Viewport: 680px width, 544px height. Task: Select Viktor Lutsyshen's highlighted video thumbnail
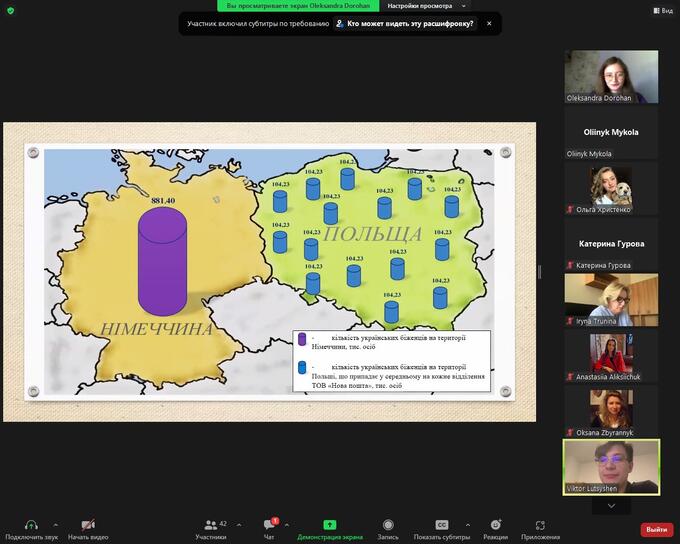pos(611,467)
